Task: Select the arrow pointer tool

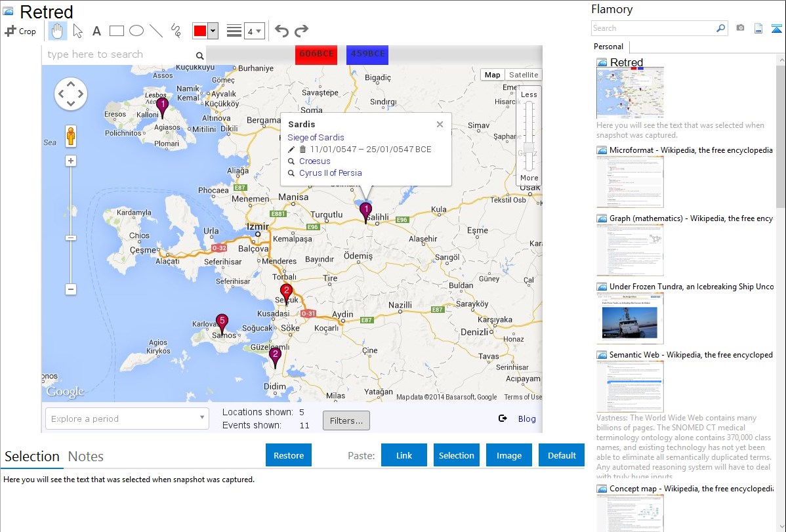Action: (77, 31)
